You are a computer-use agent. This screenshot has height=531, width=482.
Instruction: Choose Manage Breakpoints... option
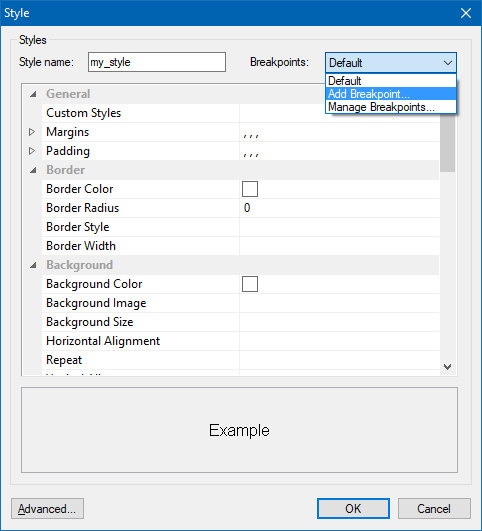coord(391,107)
